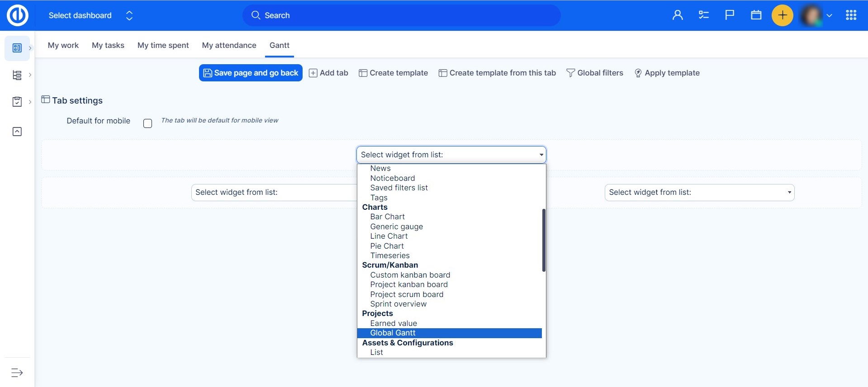Click Save page and go back button
Image resolution: width=868 pixels, height=387 pixels.
(x=251, y=73)
